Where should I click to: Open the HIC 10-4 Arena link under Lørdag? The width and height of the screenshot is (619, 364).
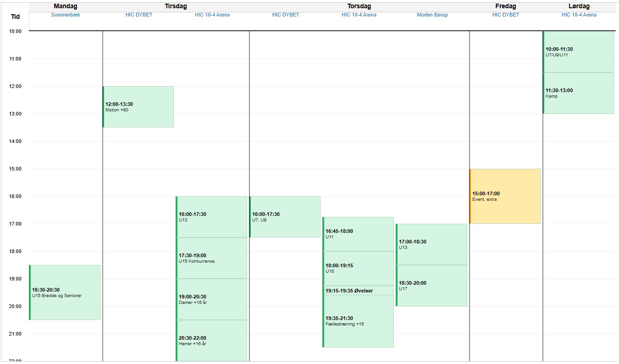[579, 15]
